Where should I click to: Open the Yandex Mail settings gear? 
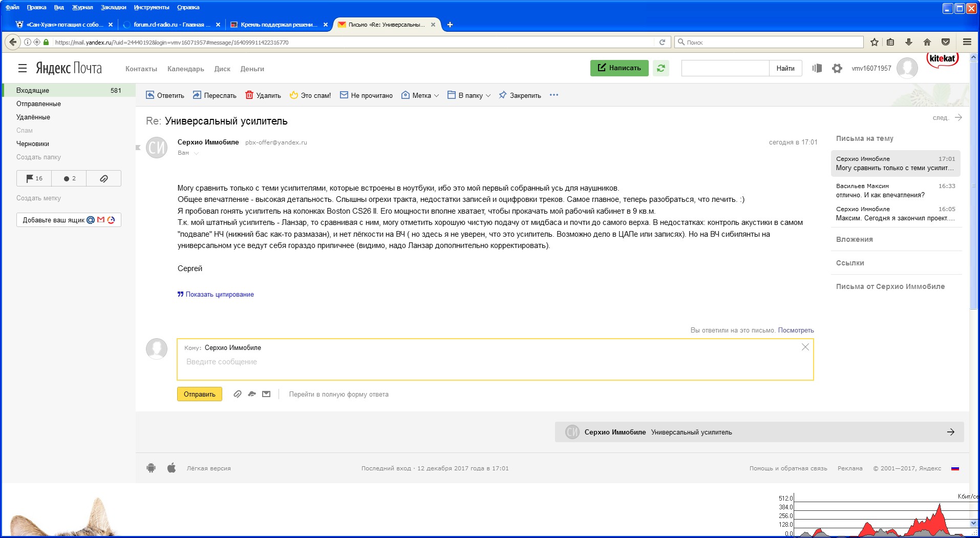tap(837, 68)
